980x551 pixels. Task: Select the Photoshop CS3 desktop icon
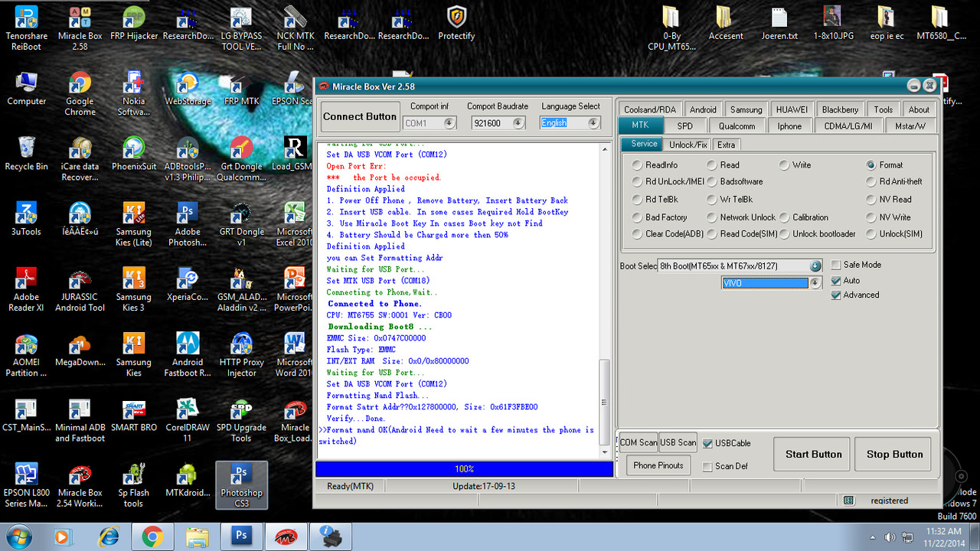point(241,484)
